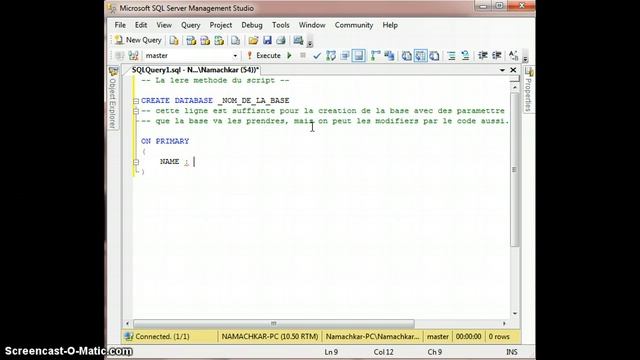The width and height of the screenshot is (640, 360).
Task: Open the Window menu
Action: point(312,25)
